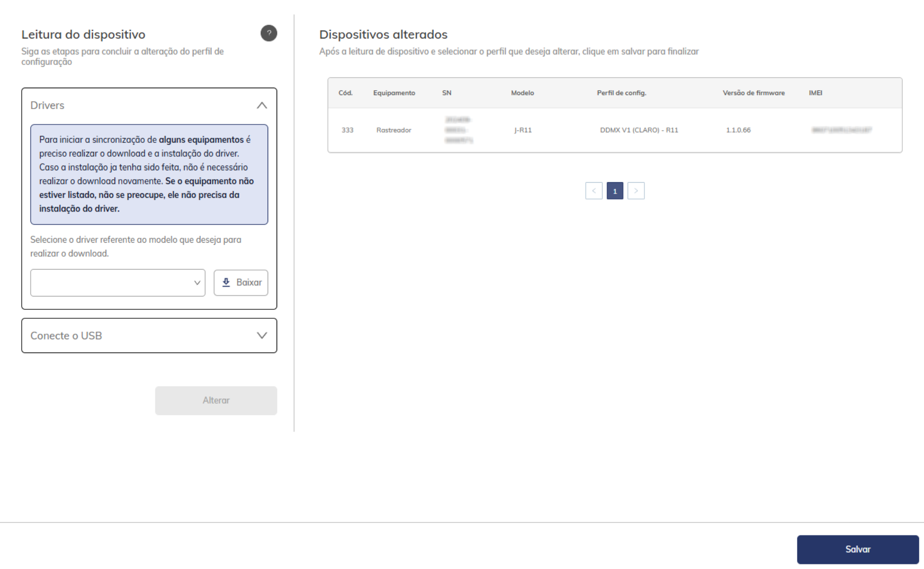Select page 1 in pagination
The width and height of the screenshot is (924, 569).
(614, 191)
